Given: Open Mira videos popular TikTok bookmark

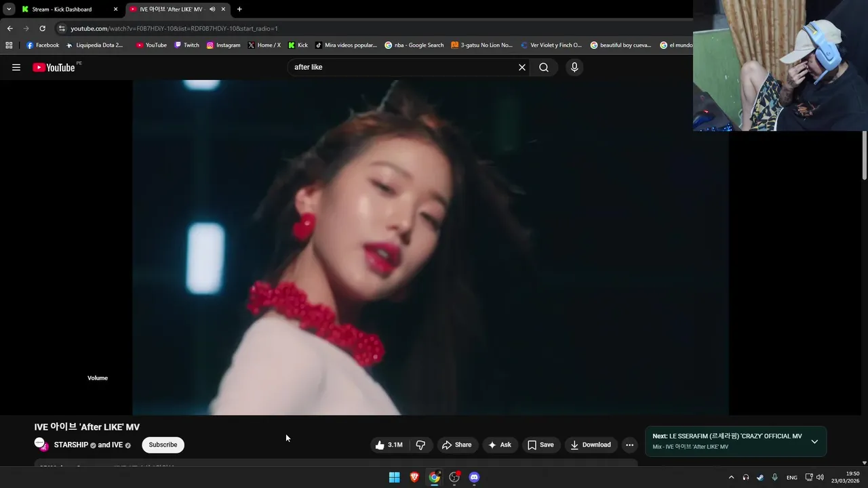Looking at the screenshot, I should coord(346,45).
